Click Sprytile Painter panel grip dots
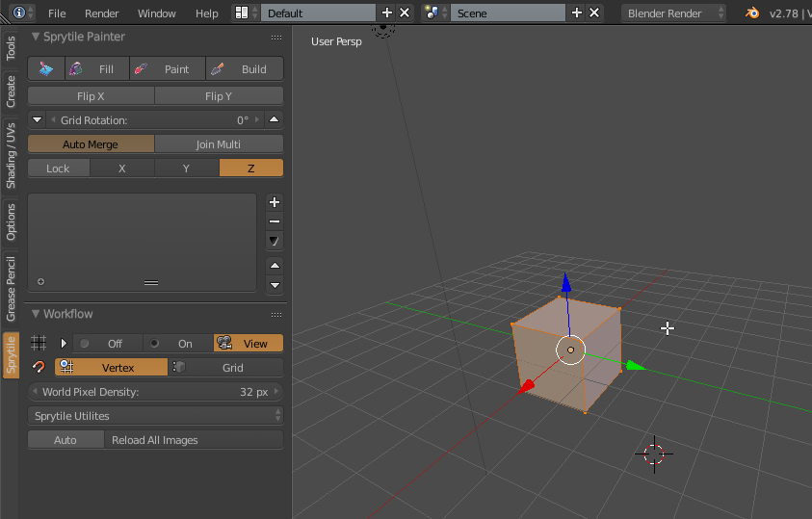The image size is (812, 519). point(276,38)
